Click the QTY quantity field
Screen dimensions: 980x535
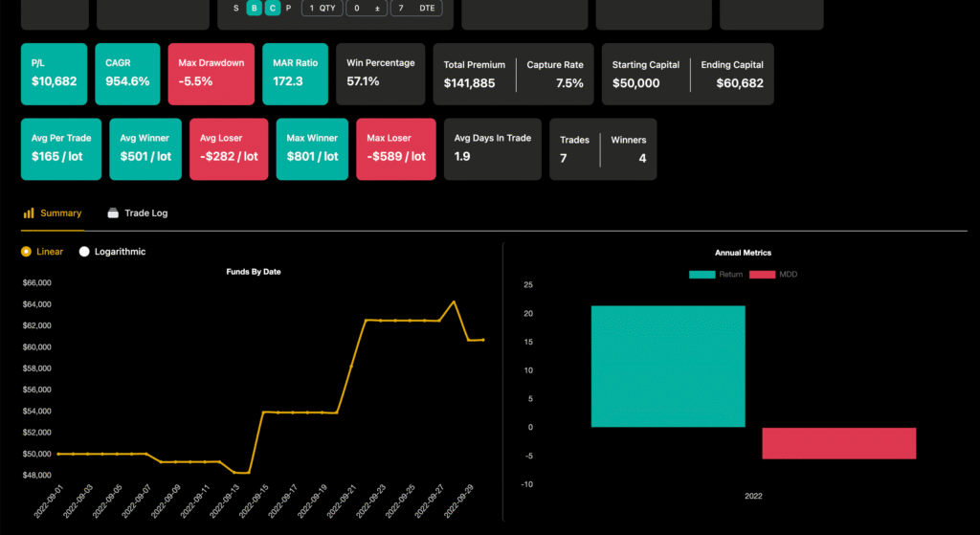tap(321, 9)
